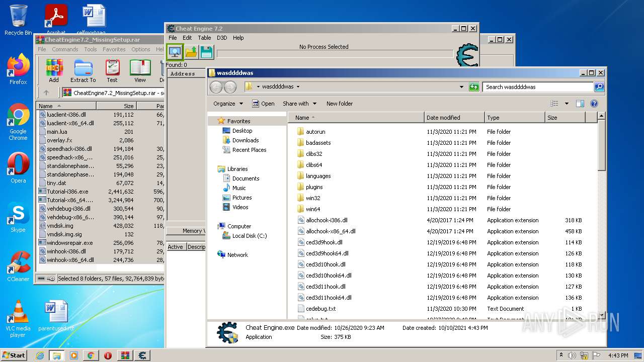Screen dimensions: 644x362
Task: Click the Recycle Bin desktop icon
Action: pyautogui.click(x=18, y=20)
